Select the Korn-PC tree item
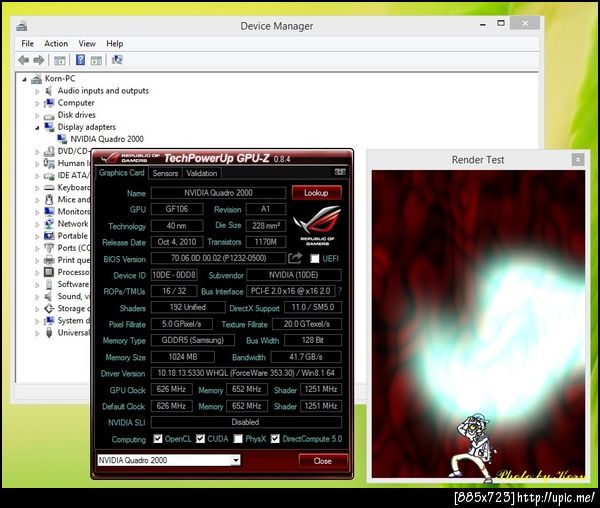The height and width of the screenshot is (508, 600). click(x=60, y=79)
